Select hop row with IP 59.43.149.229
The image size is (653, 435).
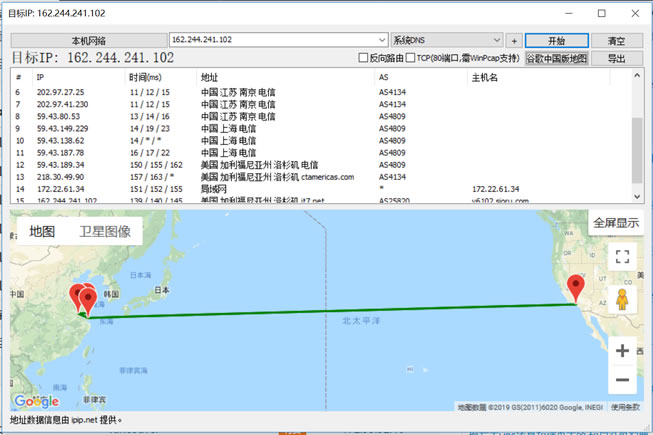(321, 128)
